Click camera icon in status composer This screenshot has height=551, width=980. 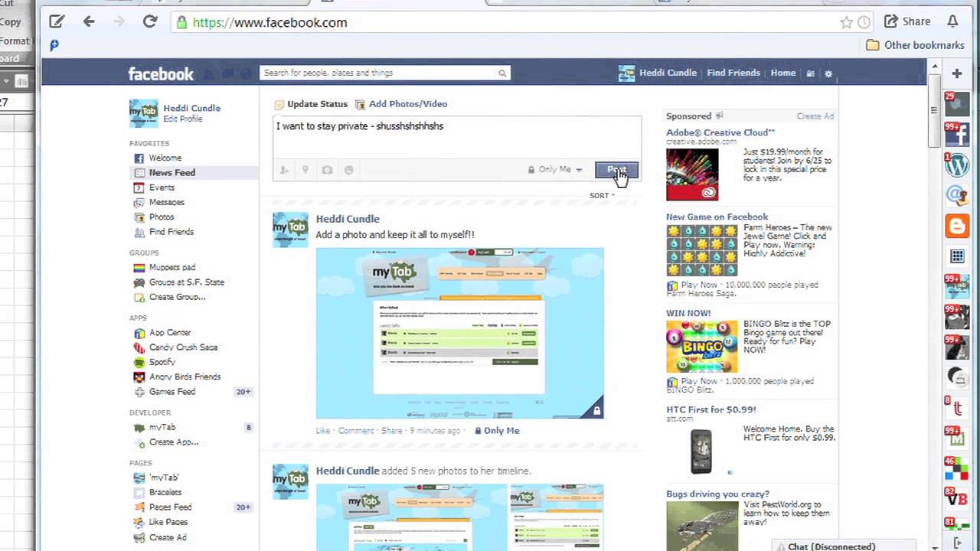(327, 170)
